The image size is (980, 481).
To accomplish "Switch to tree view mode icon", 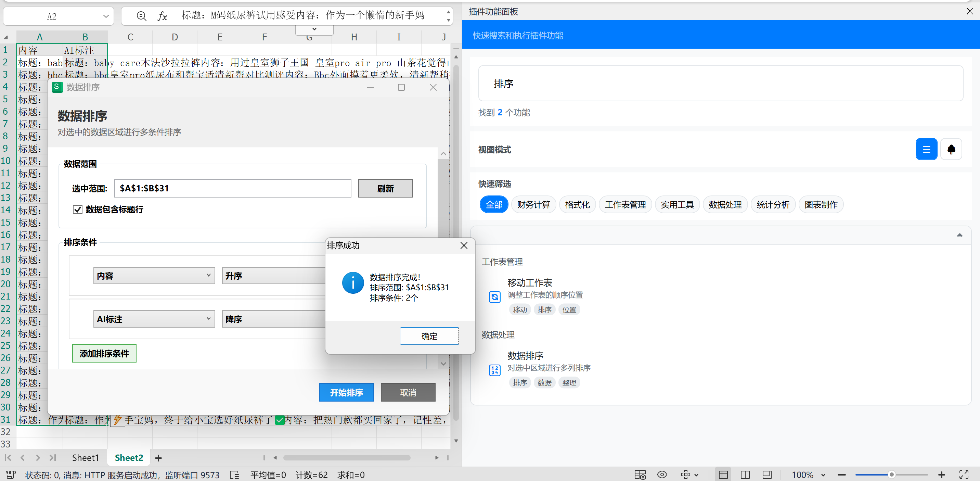I will click(x=951, y=149).
